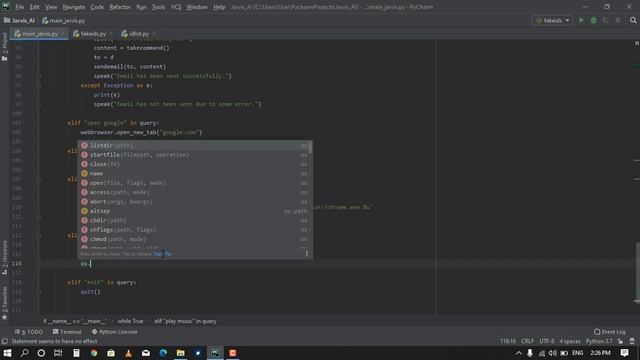Open the TODO tool window
The image size is (640, 360).
click(29, 332)
